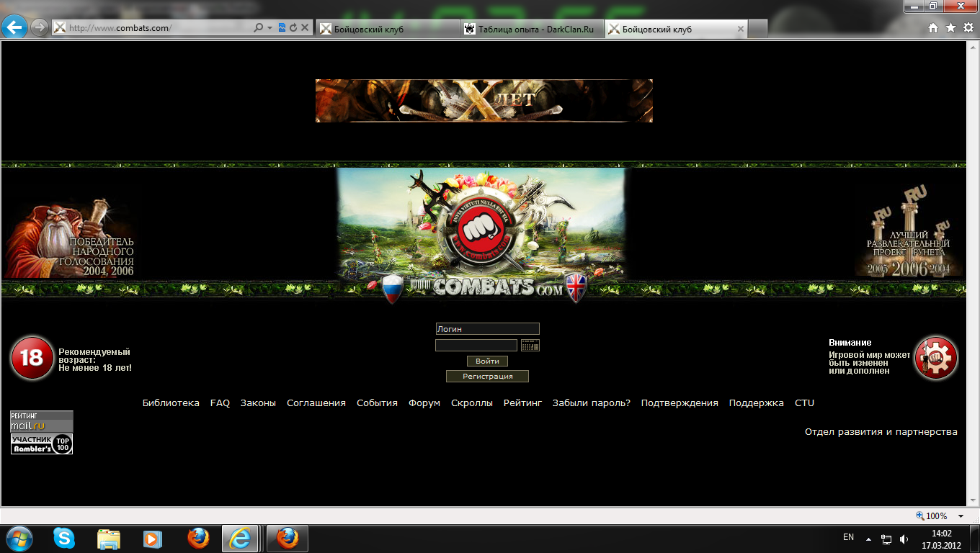Open a new blank tab
Viewport: 980px width, 553px height.
(x=758, y=29)
